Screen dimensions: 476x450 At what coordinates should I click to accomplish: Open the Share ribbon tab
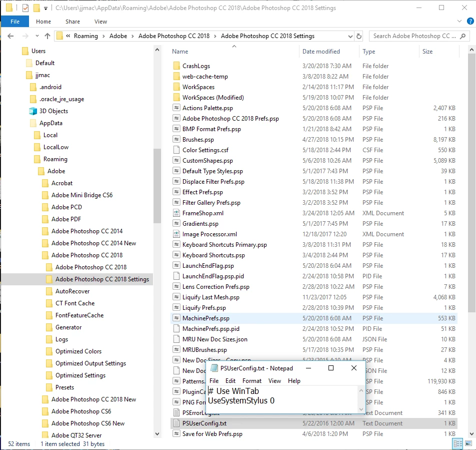(x=72, y=22)
